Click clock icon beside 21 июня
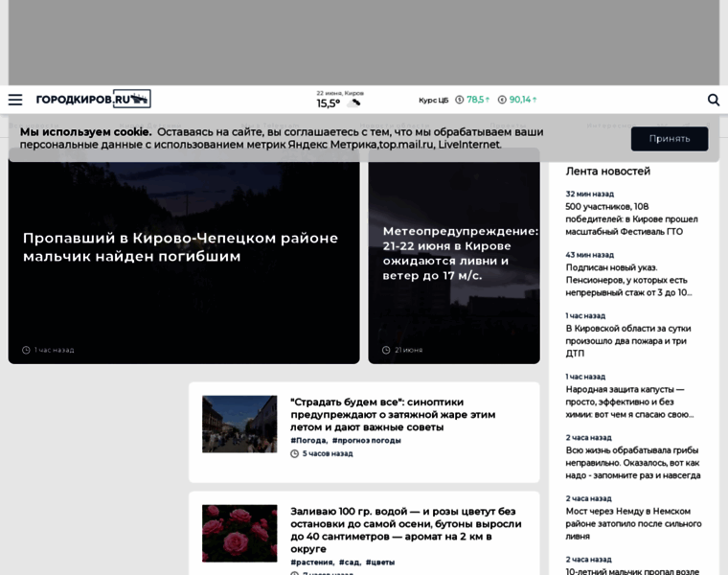The image size is (728, 575). (x=386, y=350)
